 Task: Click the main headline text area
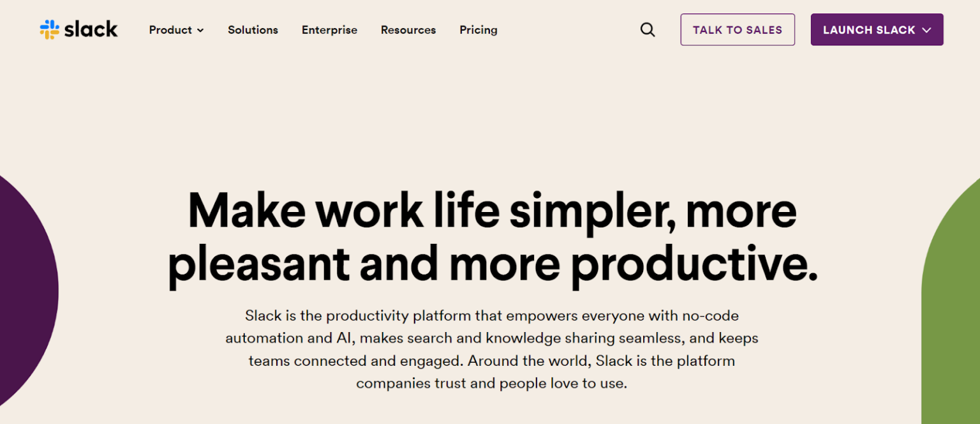(x=490, y=236)
